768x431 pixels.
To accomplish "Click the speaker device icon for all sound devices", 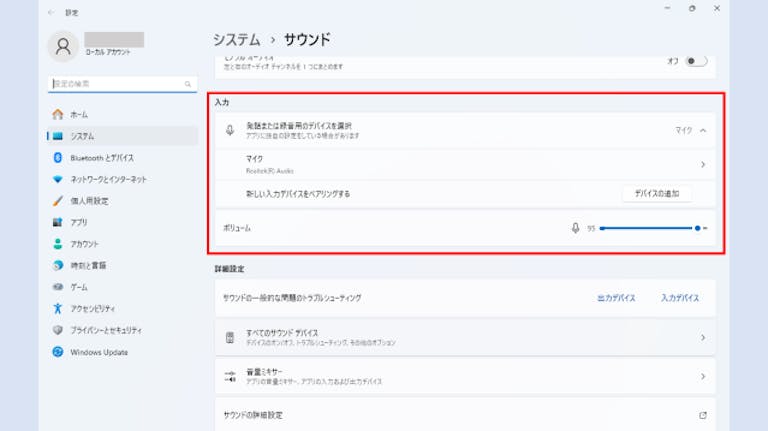I will 230,337.
